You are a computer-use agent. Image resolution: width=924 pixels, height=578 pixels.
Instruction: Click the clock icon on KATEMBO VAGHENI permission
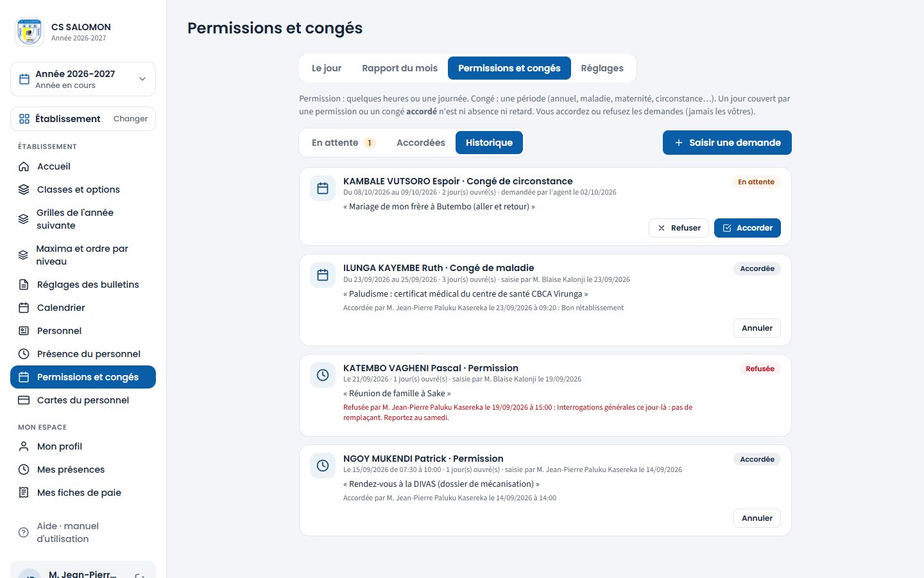323,375
